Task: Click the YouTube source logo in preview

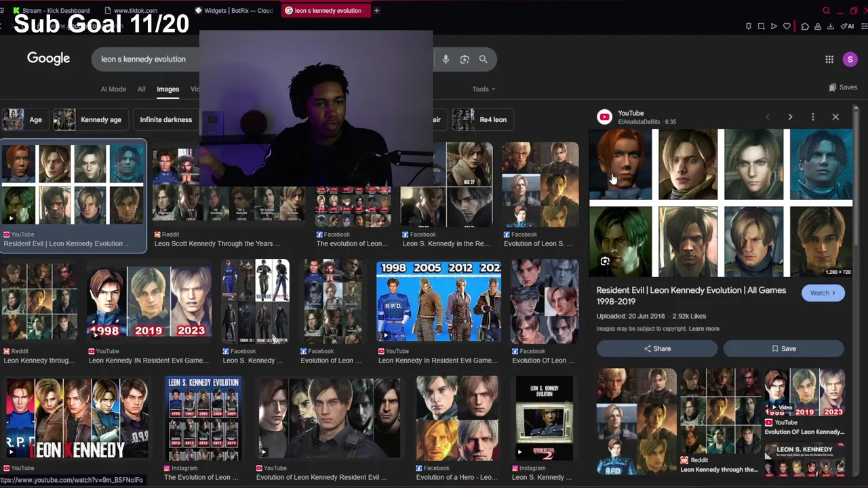Action: (x=604, y=117)
